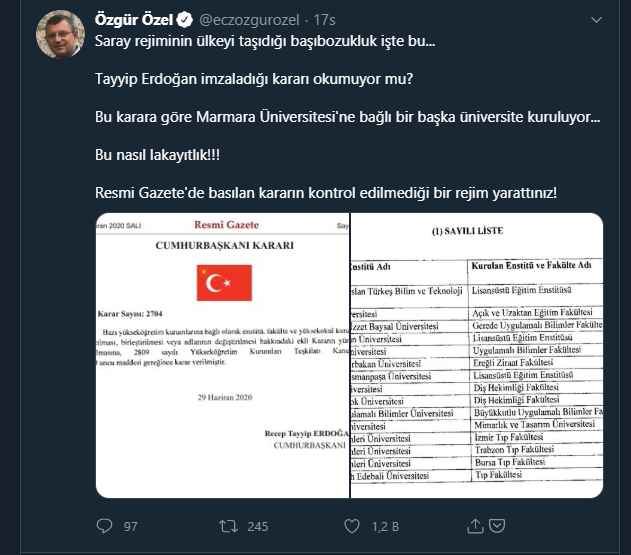The image size is (631, 555).
Task: Click the tweet line starting Saray rejiminin
Action: point(265,41)
